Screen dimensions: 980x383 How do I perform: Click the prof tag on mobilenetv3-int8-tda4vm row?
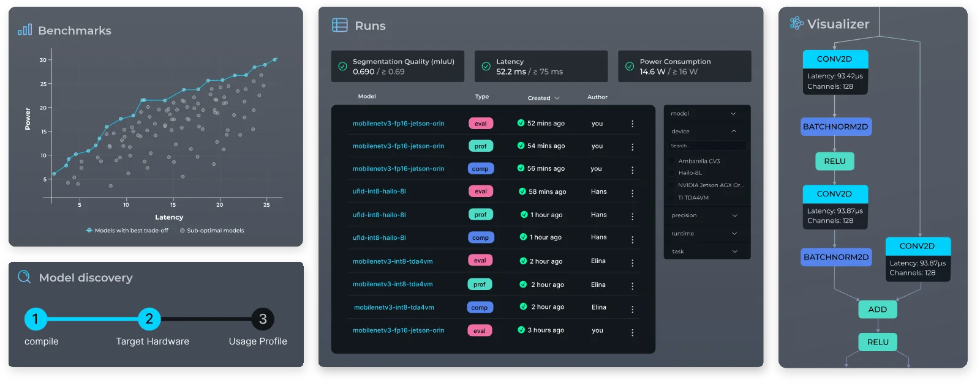pos(480,284)
